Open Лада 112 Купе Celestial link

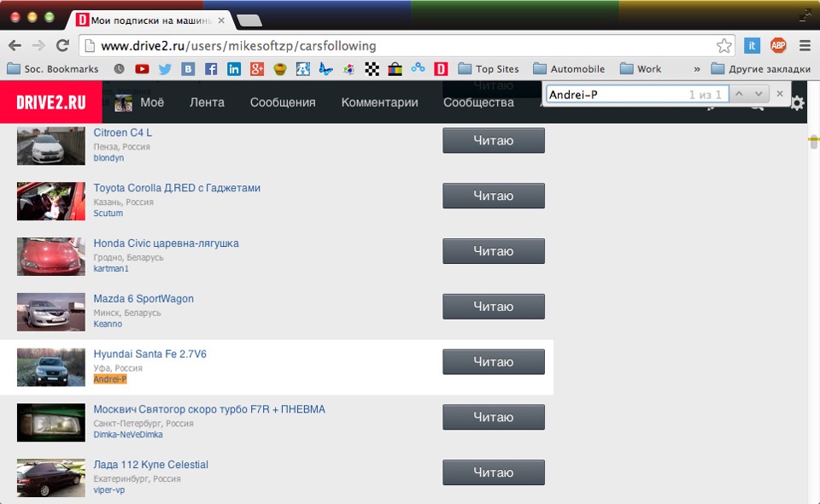[x=151, y=465]
